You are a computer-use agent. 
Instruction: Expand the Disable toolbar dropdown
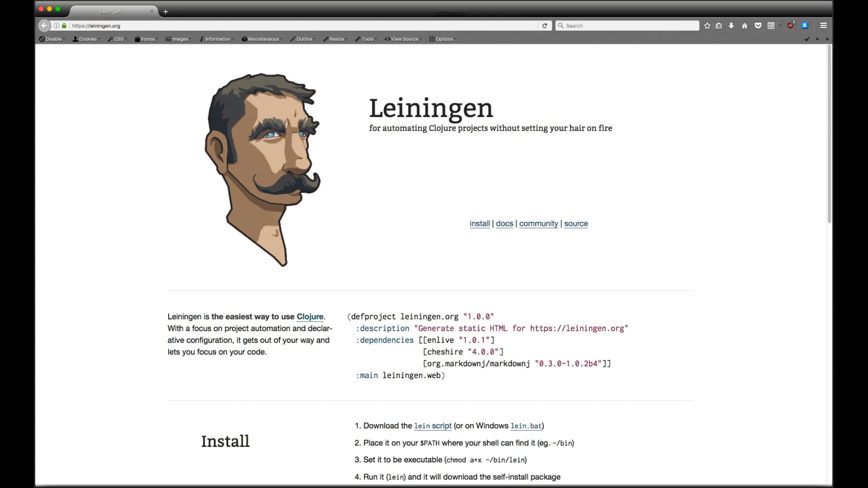coord(52,39)
